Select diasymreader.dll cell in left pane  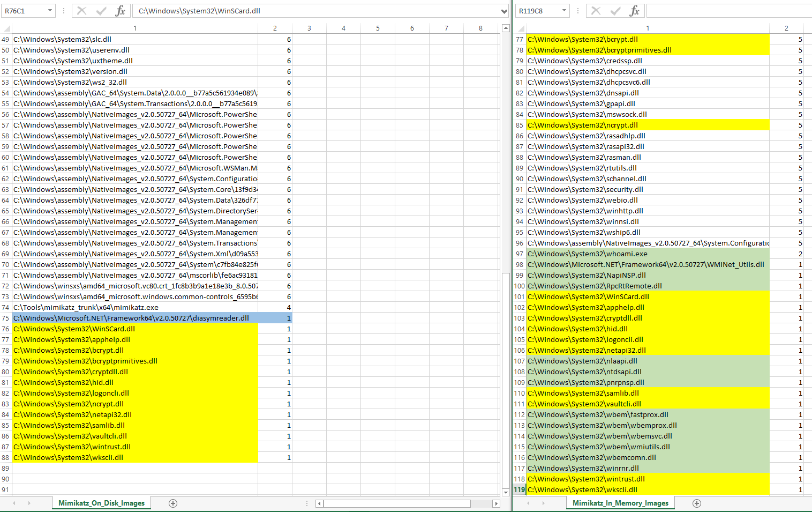pyautogui.click(x=135, y=318)
